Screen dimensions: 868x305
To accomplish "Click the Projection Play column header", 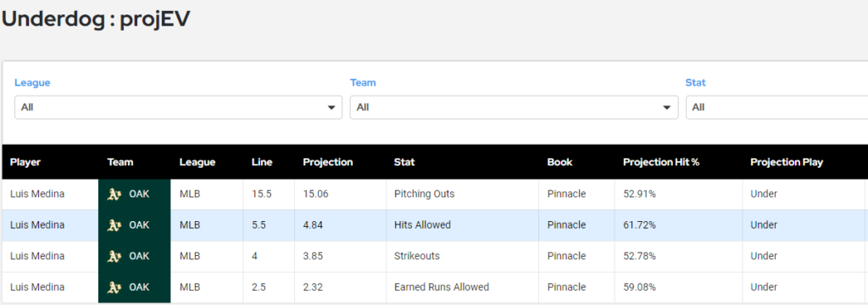I will pyautogui.click(x=787, y=162).
